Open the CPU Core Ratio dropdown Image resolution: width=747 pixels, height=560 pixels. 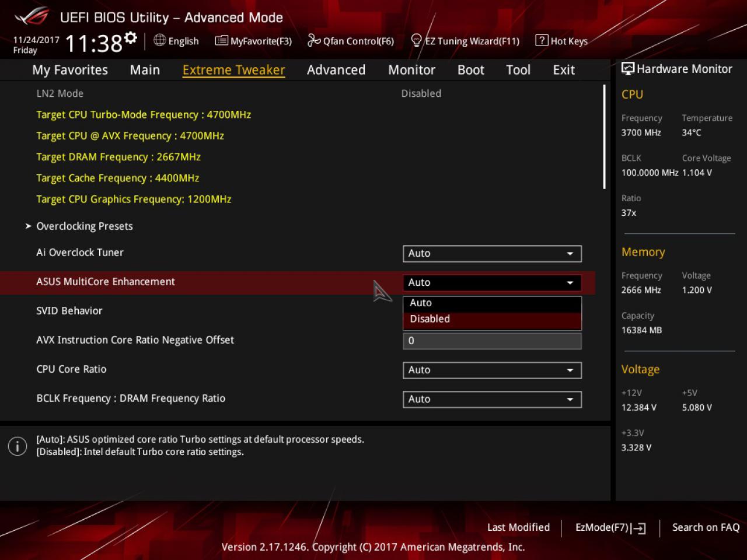point(492,370)
